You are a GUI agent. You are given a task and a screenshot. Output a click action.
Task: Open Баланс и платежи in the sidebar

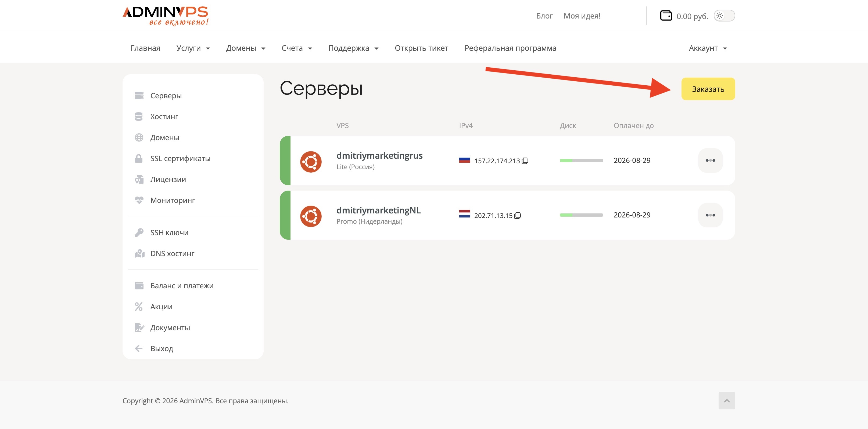(x=182, y=286)
